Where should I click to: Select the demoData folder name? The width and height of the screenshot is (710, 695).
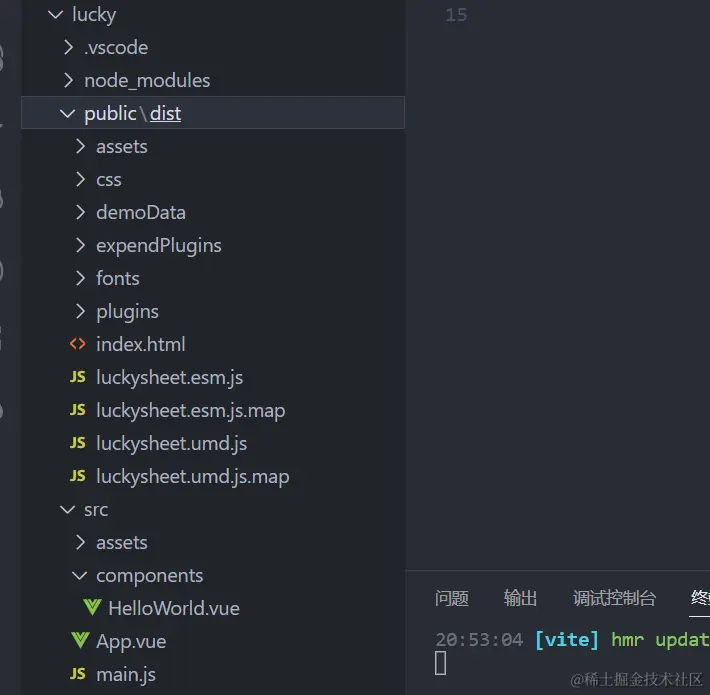pyautogui.click(x=141, y=213)
